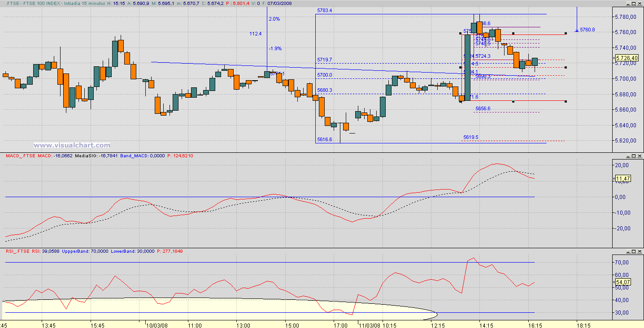Click the '5719.7' retracement level label
Viewport: 644px width, 328px height.
324,60
